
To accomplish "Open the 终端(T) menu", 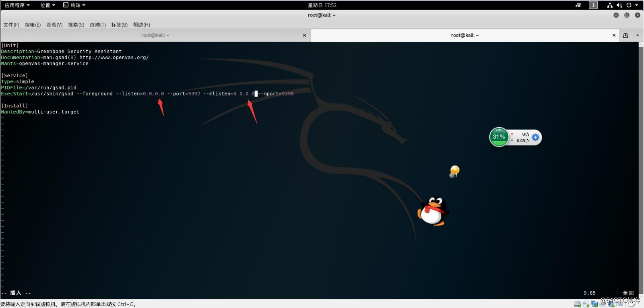I will click(98, 25).
